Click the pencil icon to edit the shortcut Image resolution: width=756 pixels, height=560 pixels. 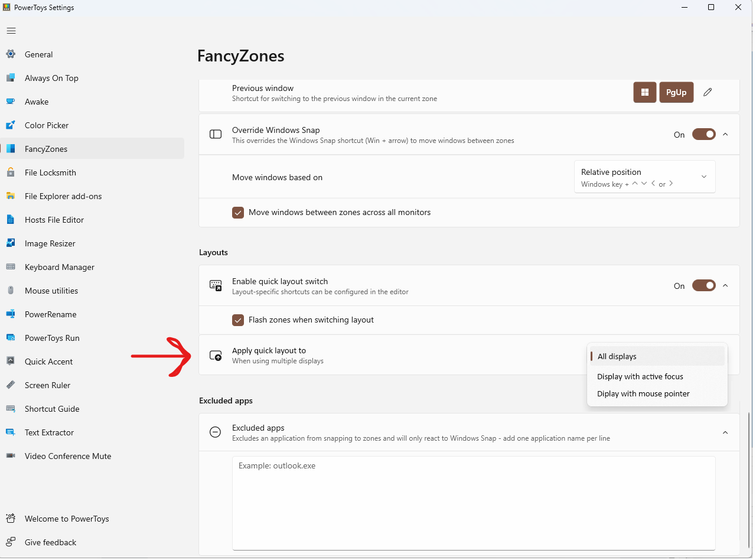pyautogui.click(x=708, y=92)
